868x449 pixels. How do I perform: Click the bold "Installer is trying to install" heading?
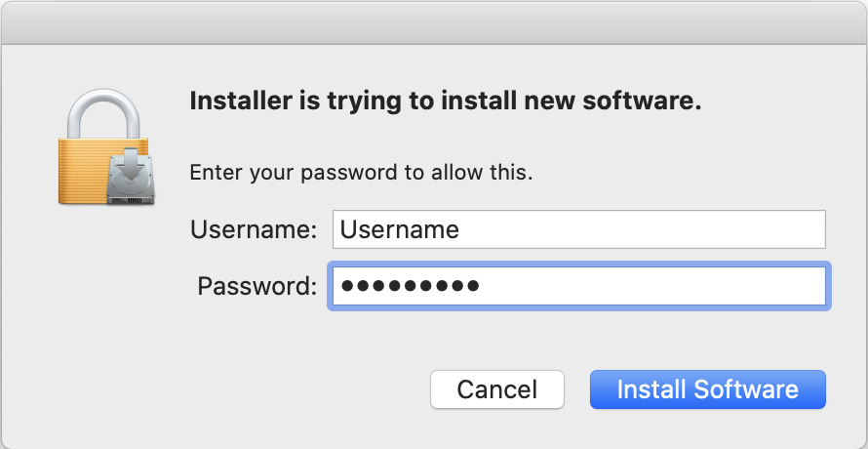click(445, 101)
